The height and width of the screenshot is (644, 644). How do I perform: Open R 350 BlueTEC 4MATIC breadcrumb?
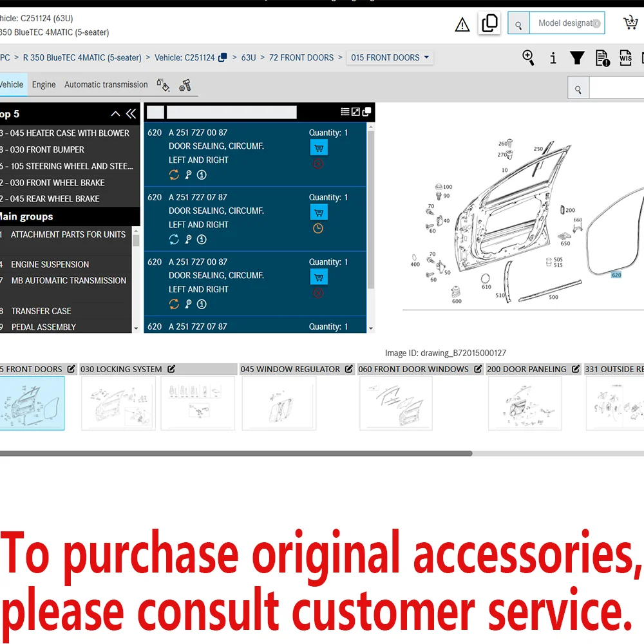coord(82,57)
